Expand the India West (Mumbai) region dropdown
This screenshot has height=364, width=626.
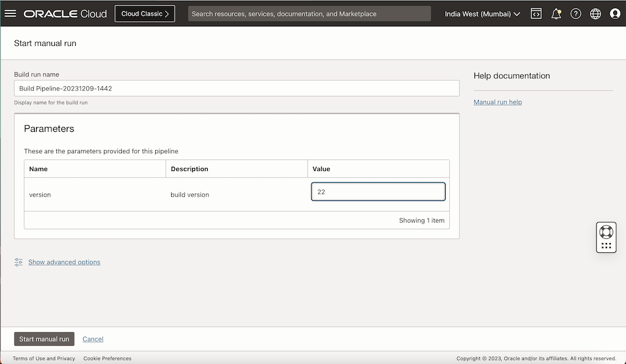[x=482, y=13]
